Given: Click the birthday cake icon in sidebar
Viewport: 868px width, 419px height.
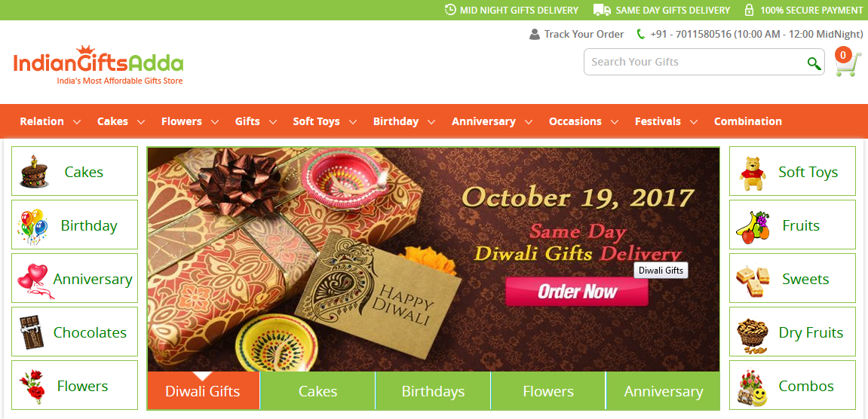Looking at the screenshot, I should [33, 171].
